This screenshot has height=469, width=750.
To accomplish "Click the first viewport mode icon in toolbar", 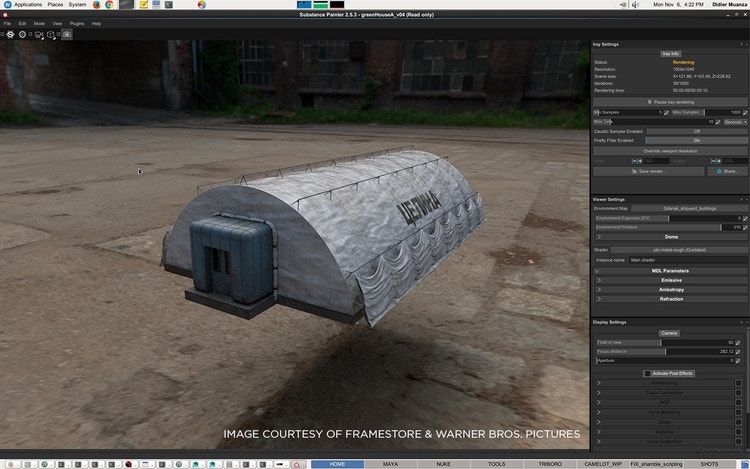I will 8,34.
